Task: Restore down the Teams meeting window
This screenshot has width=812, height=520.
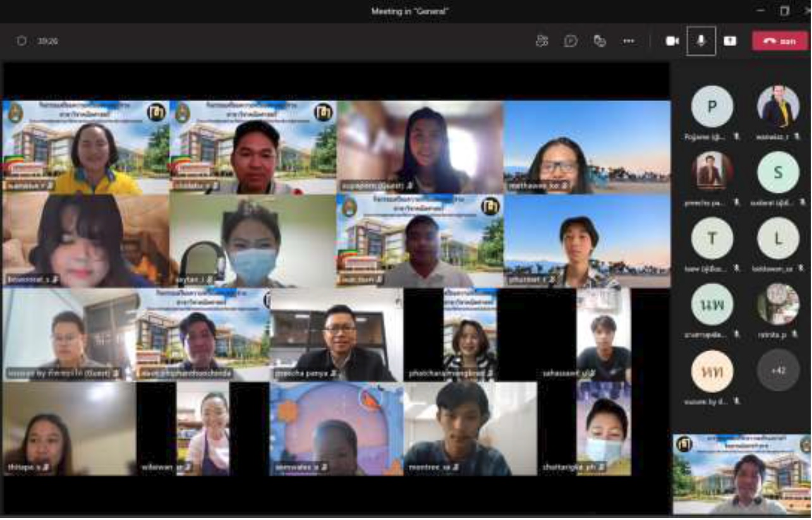Action: click(x=784, y=11)
